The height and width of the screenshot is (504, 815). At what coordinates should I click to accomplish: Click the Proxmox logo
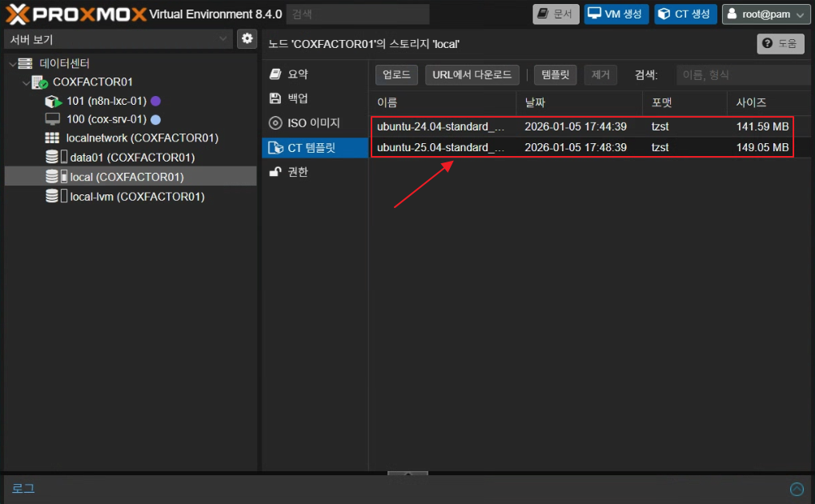click(x=76, y=14)
